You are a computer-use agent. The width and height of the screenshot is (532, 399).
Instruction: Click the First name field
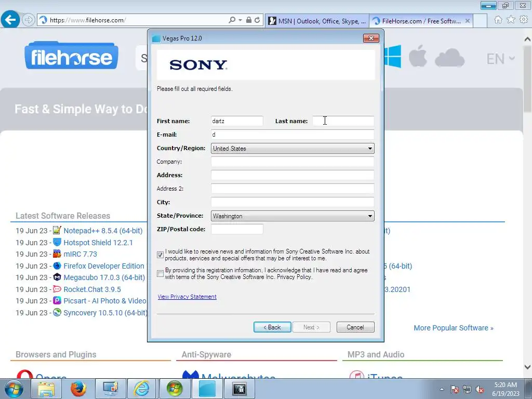coord(237,121)
